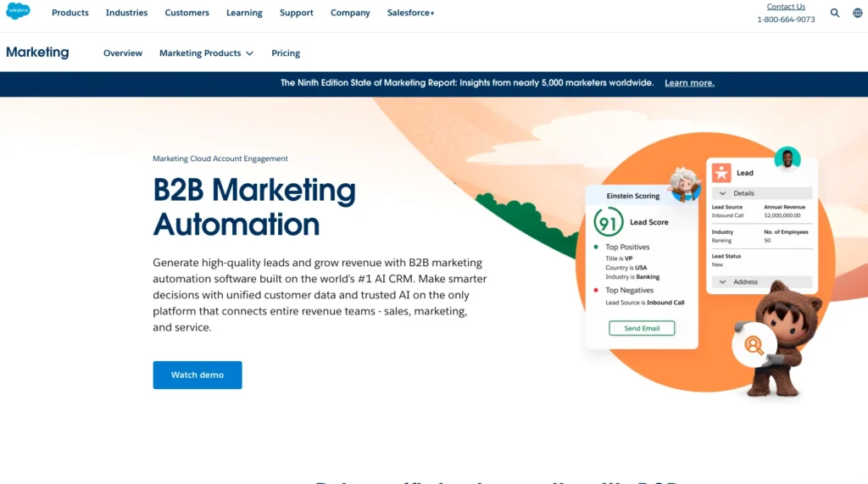Open the search magnifier icon

[835, 13]
